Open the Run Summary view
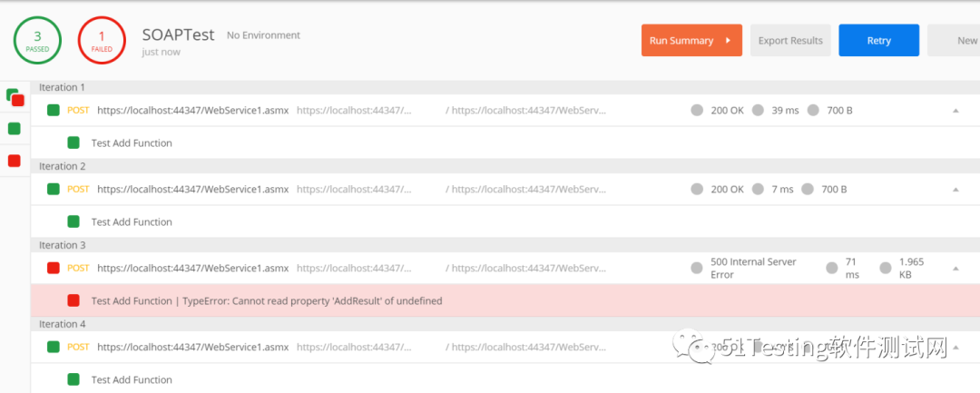This screenshot has height=393, width=980. click(x=691, y=41)
